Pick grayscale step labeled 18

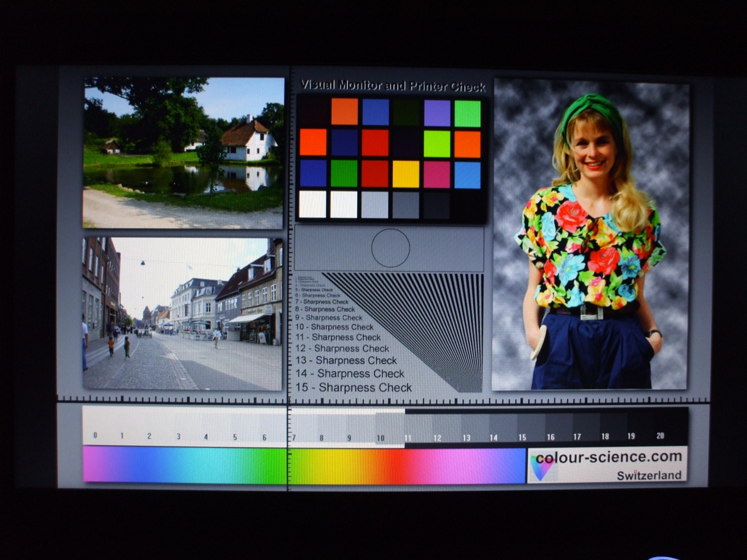[x=605, y=427]
